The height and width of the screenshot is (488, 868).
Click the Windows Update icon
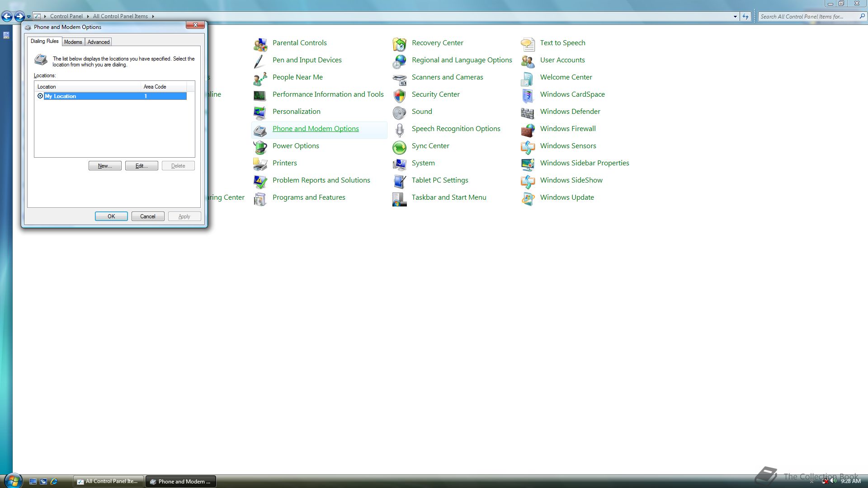(528, 198)
